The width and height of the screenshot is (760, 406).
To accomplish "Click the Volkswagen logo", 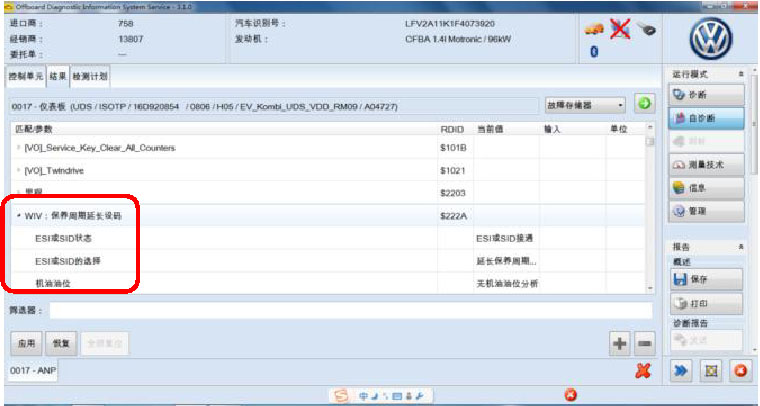I will [x=711, y=38].
